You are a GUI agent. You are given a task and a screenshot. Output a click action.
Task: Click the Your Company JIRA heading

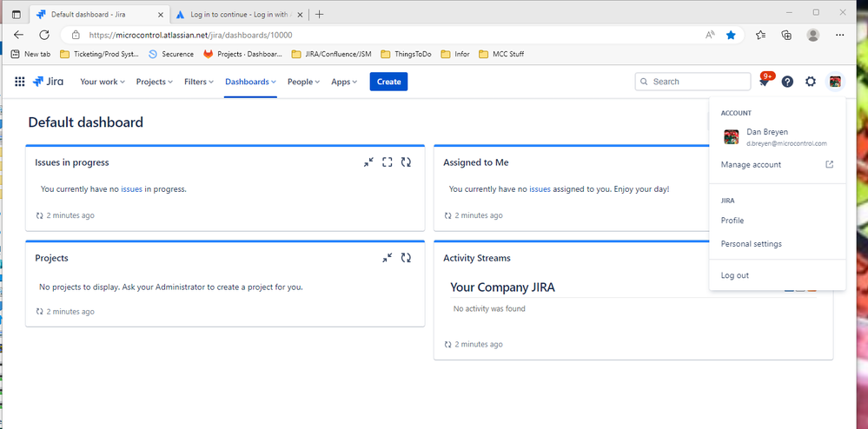(x=502, y=287)
